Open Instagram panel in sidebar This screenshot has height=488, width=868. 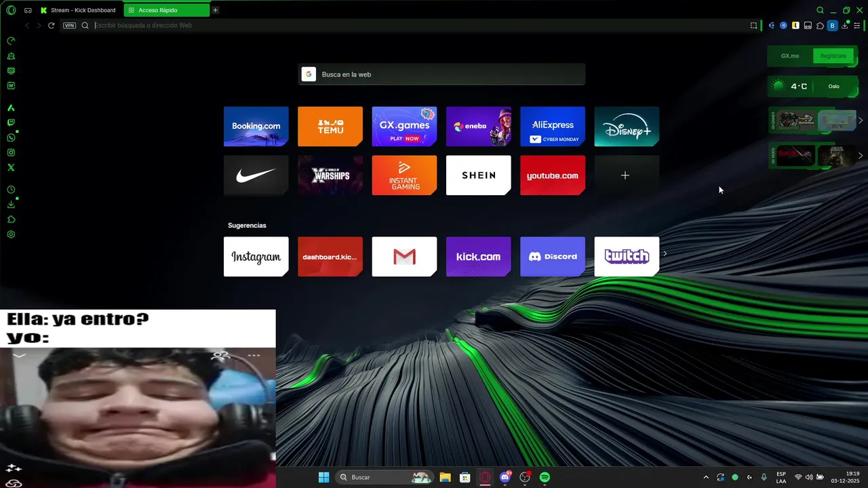[x=11, y=152]
